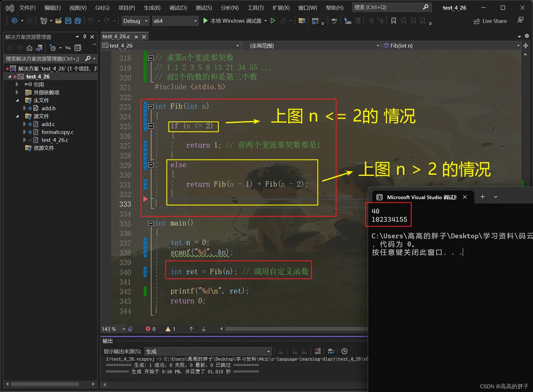Click the red error count indicator
Screen dimensions: 533x392
(151, 329)
